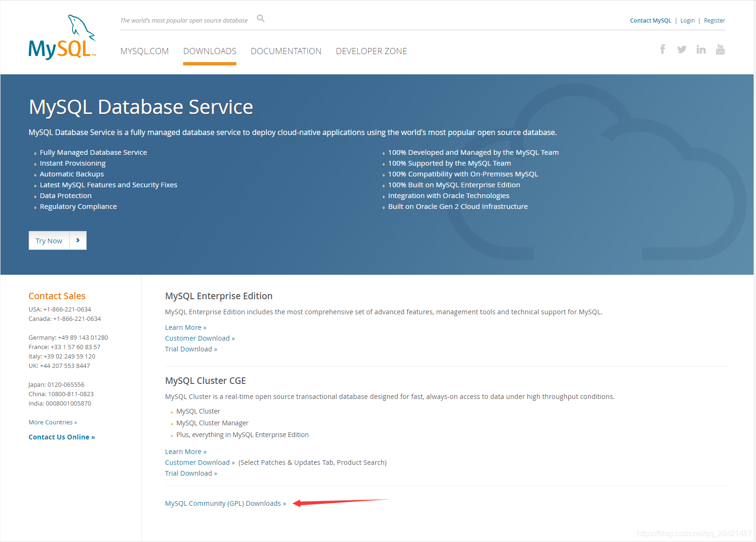Open MySQL Facebook page icon
The image size is (756, 542).
coord(663,49)
